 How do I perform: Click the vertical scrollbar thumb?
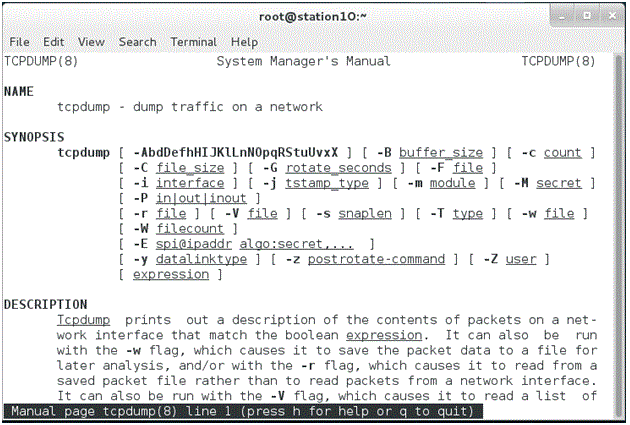(x=619, y=237)
